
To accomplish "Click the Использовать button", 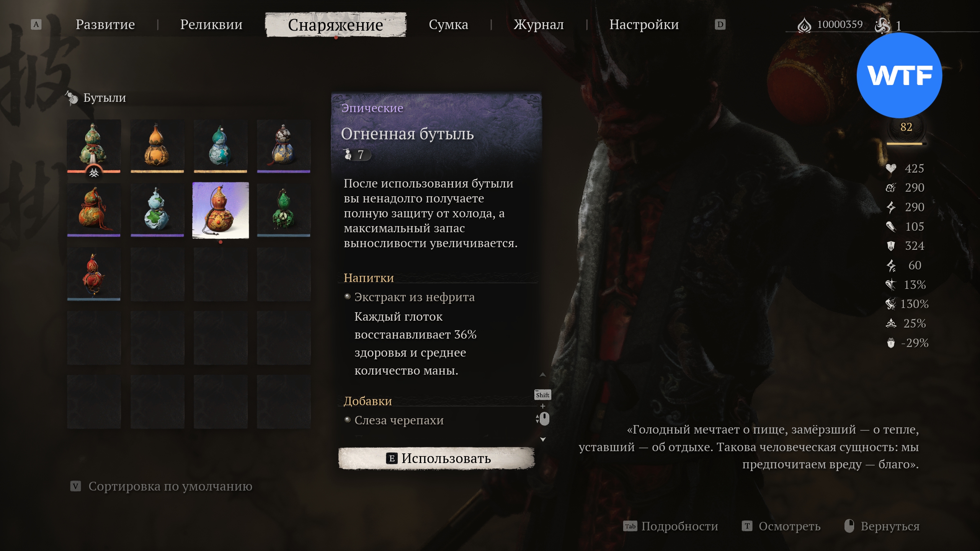I will [436, 458].
